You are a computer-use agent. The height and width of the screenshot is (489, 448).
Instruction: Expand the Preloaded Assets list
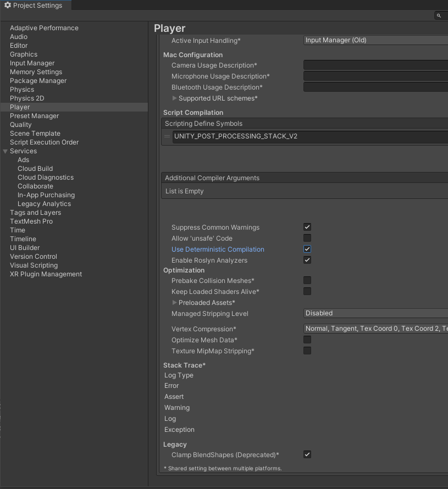point(174,302)
